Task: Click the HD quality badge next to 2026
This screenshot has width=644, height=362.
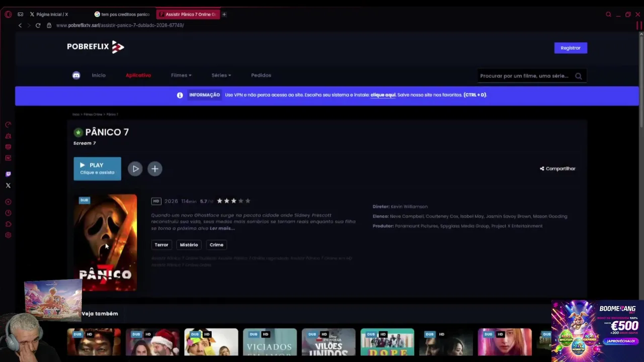Action: (x=156, y=201)
